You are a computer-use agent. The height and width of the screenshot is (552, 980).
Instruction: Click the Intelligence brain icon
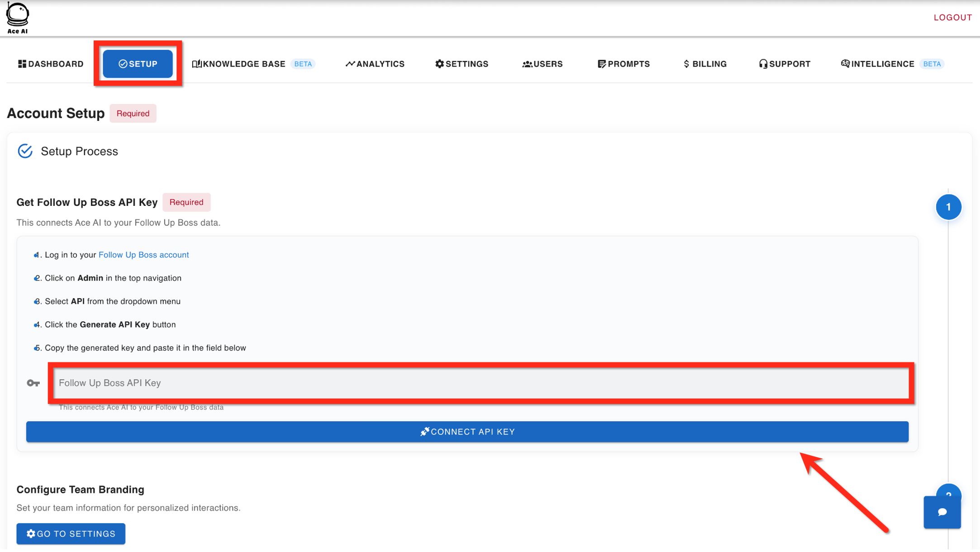point(845,64)
